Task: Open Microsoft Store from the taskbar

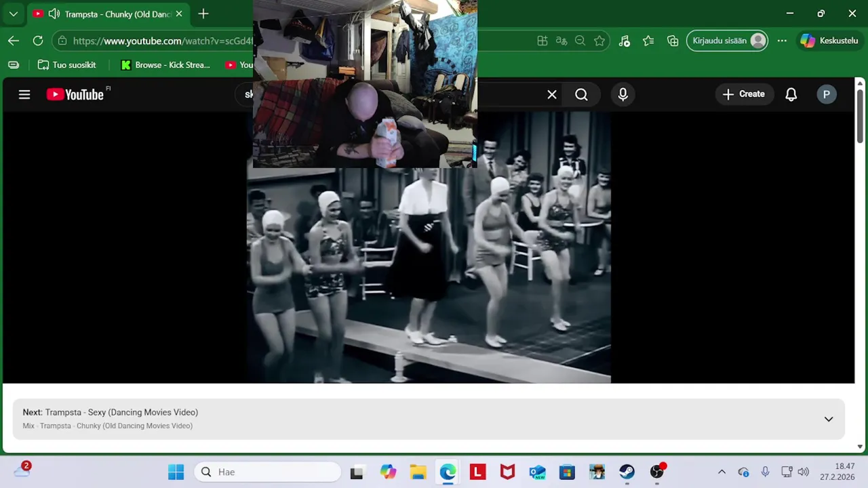Action: tap(567, 472)
